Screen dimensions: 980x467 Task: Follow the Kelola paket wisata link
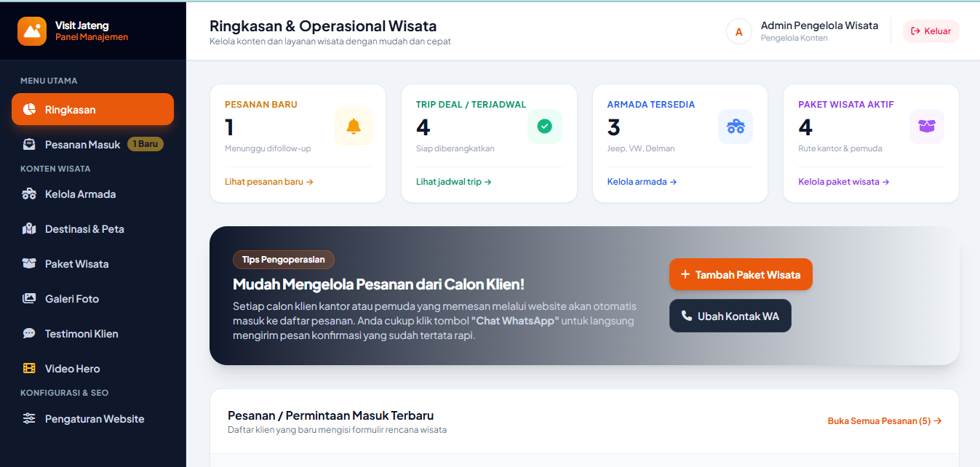[844, 182]
